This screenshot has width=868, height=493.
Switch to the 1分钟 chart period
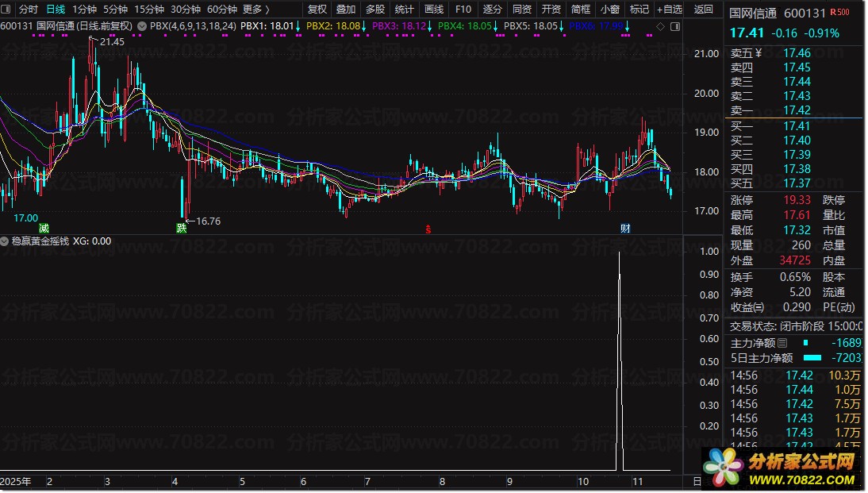coord(84,10)
